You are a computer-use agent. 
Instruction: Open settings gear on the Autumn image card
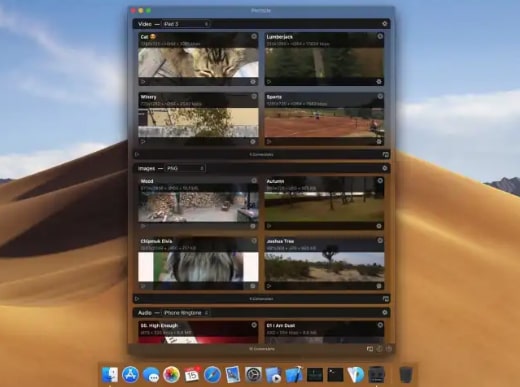point(379,226)
